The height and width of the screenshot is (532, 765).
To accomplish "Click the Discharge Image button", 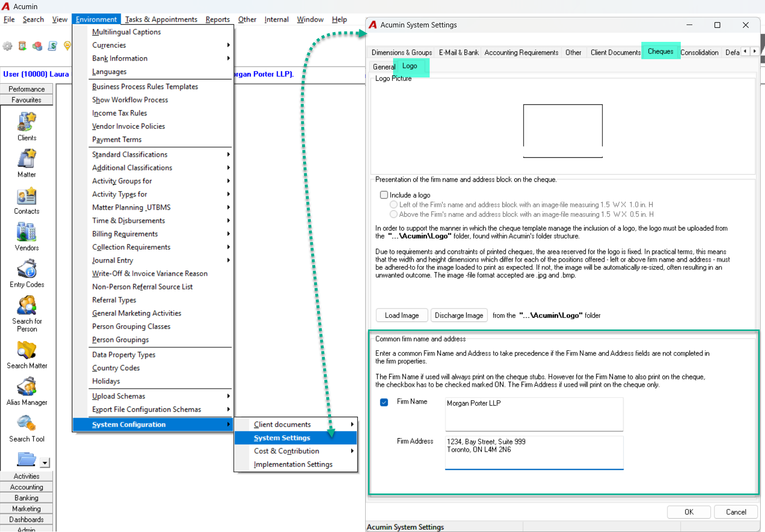I will [x=459, y=315].
